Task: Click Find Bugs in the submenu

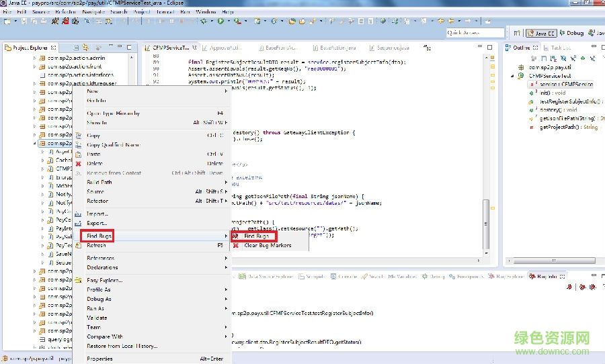Action: [x=256, y=236]
